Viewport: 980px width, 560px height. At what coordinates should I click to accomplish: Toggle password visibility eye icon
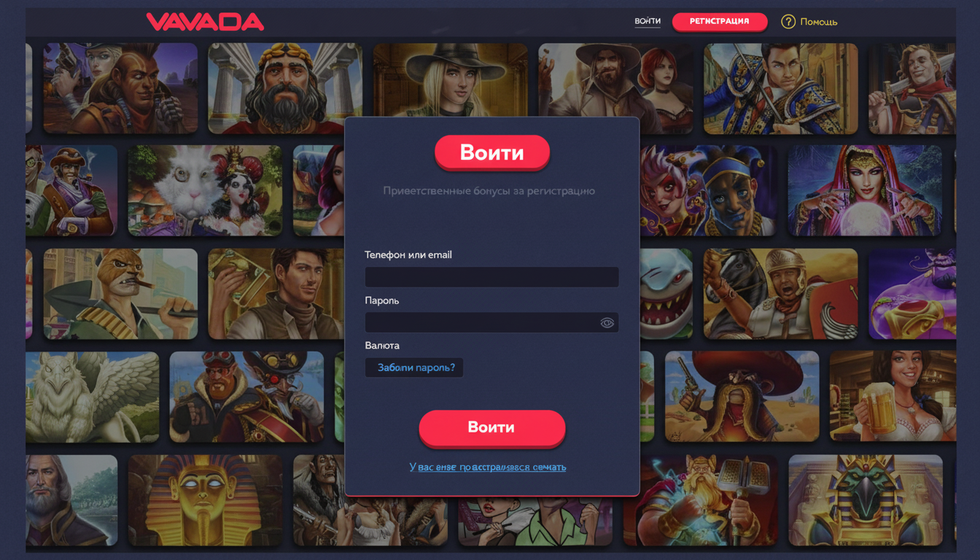(x=607, y=323)
